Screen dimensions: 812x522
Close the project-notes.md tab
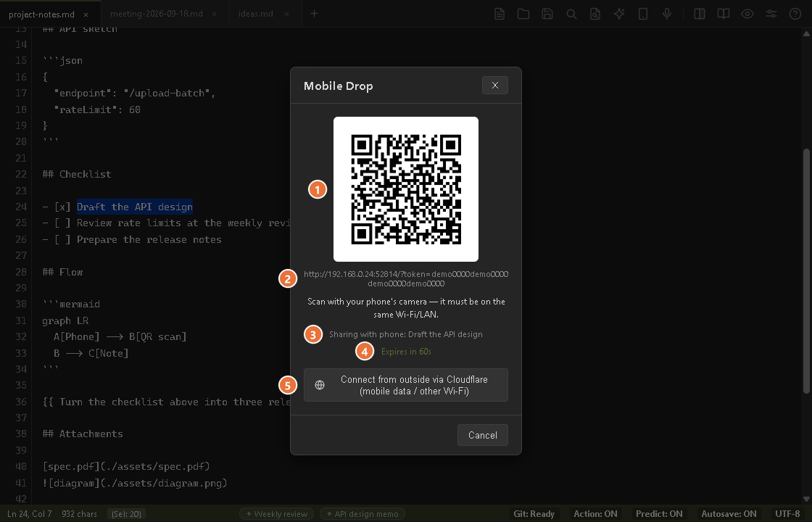(x=86, y=14)
